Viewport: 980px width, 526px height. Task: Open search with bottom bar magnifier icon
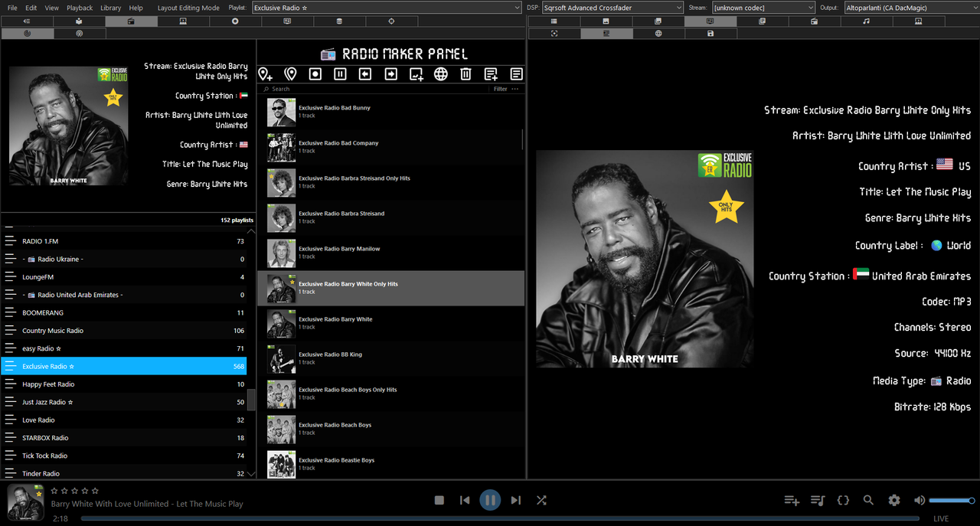(x=868, y=500)
